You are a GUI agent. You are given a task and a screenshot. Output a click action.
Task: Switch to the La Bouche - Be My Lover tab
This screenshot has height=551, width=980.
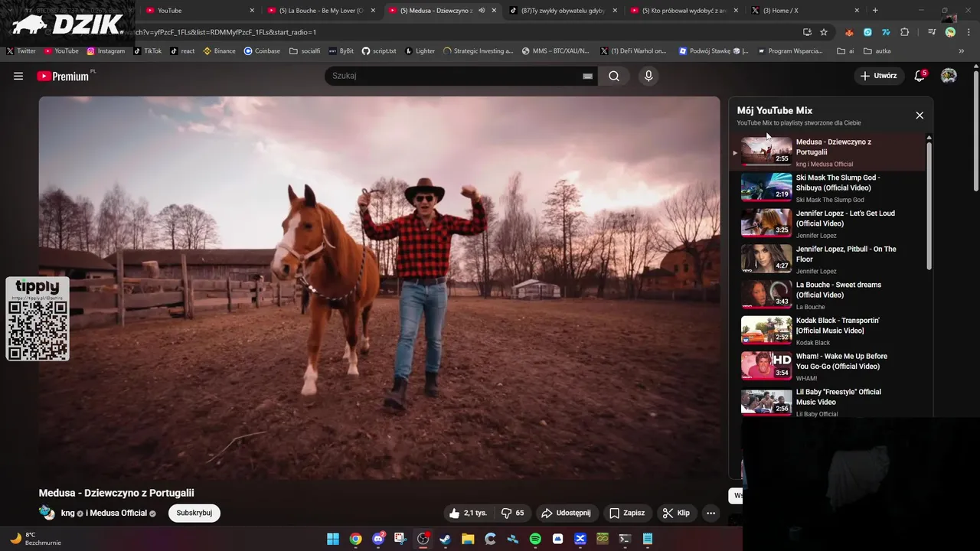(322, 11)
